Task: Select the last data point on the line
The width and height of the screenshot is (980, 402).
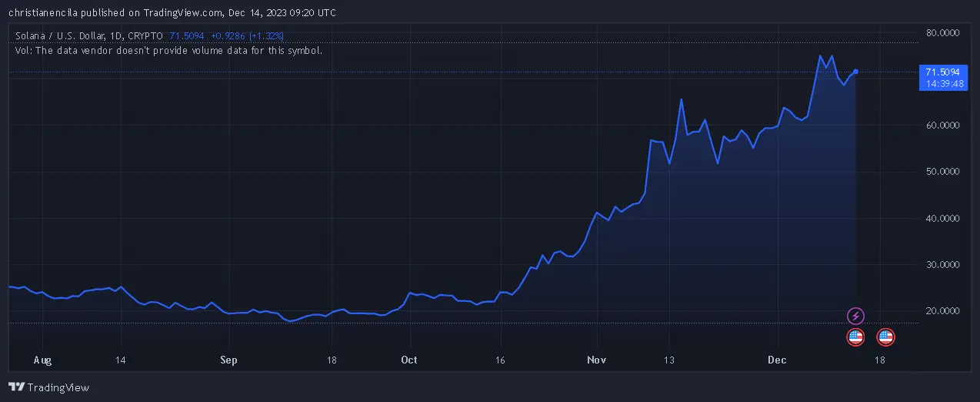Action: 855,72
